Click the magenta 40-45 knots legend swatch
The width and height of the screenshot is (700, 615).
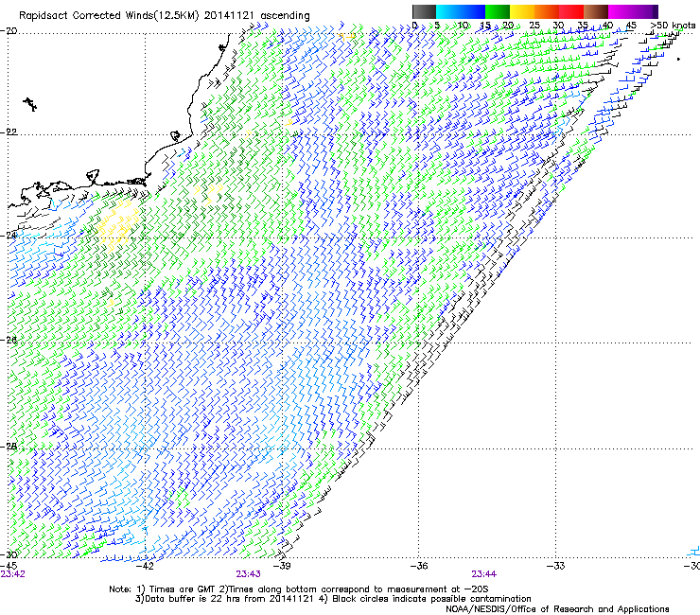[x=621, y=11]
